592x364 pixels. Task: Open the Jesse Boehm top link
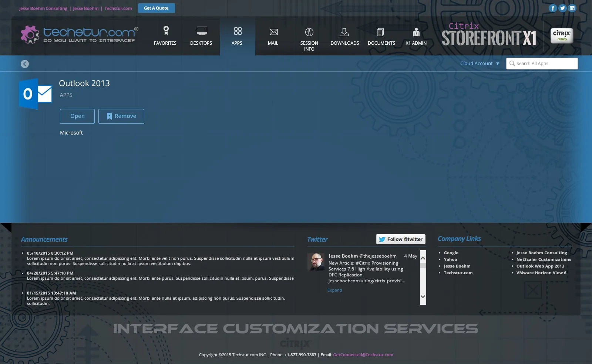point(86,8)
